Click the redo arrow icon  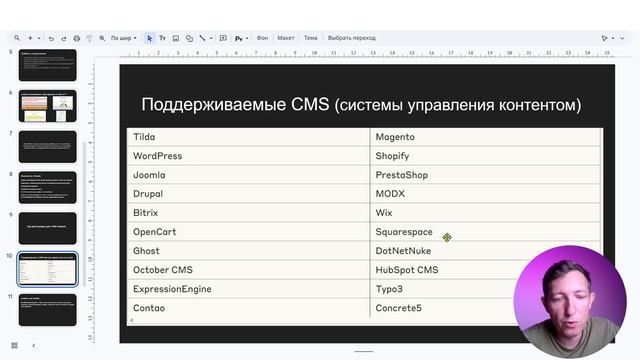point(64,38)
